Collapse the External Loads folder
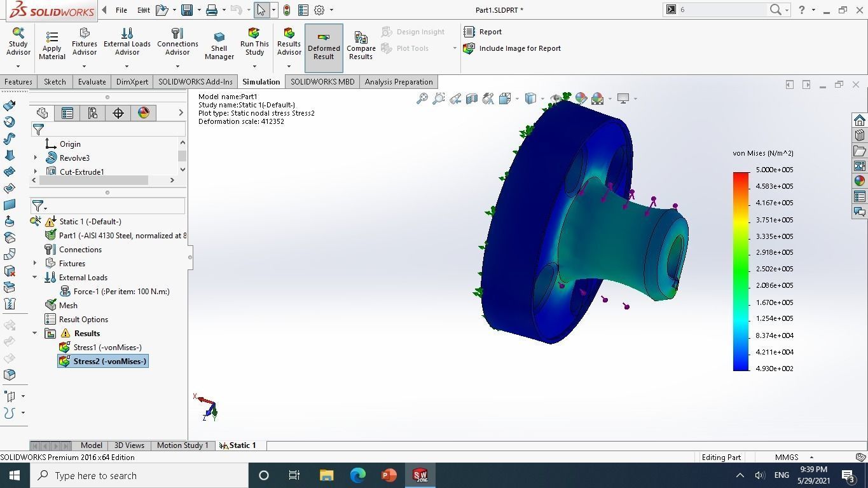868x488 pixels. tap(35, 278)
